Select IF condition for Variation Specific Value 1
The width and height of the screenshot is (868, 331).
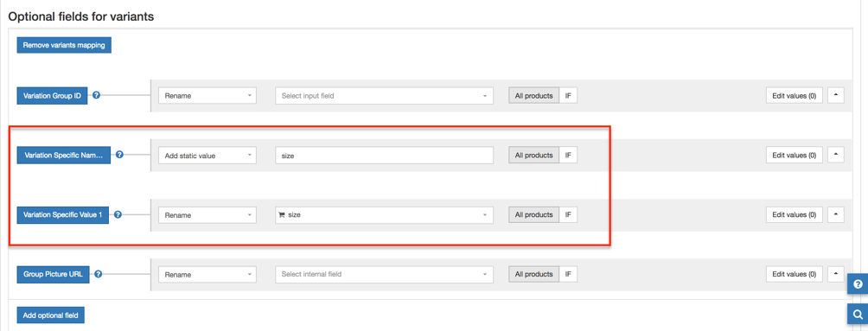tap(568, 215)
